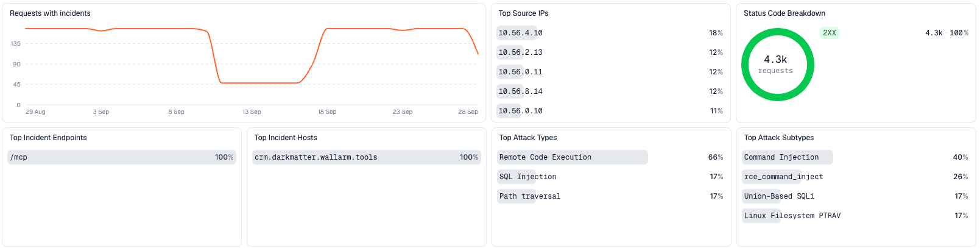The height and width of the screenshot is (248, 980).
Task: Click the 18 Sep label on chart axis
Action: click(327, 112)
